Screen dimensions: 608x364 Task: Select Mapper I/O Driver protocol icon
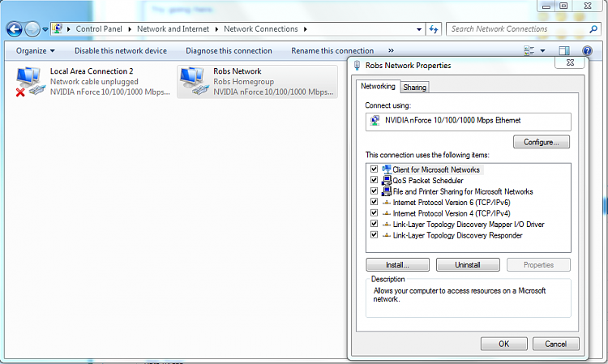pyautogui.click(x=386, y=224)
